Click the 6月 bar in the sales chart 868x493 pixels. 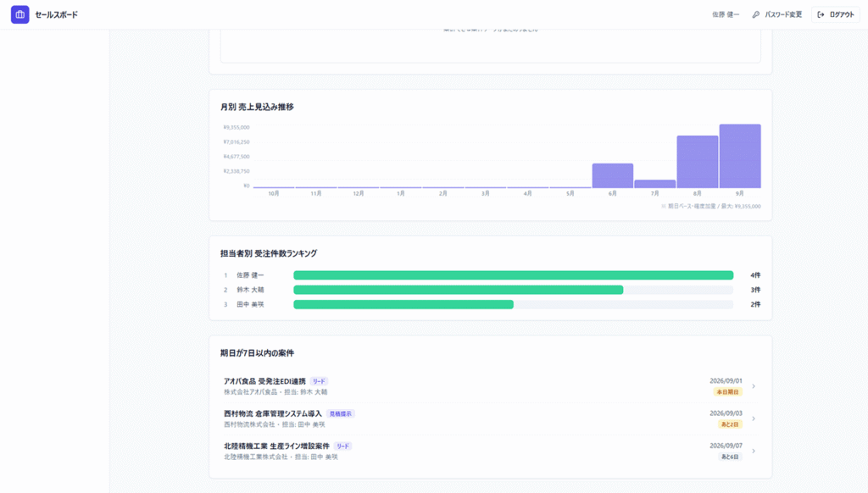tap(613, 176)
